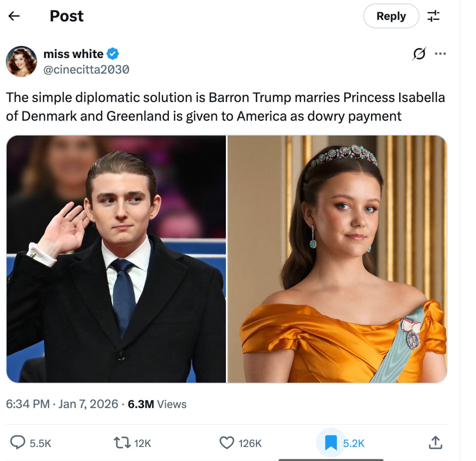Viewport: 476px width, 461px height.
Task: Go back with the arrow icon
Action: click(14, 16)
